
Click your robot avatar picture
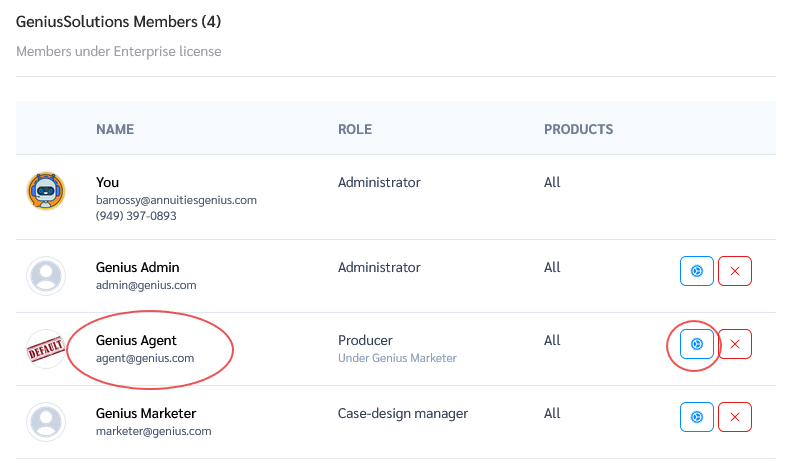46,190
